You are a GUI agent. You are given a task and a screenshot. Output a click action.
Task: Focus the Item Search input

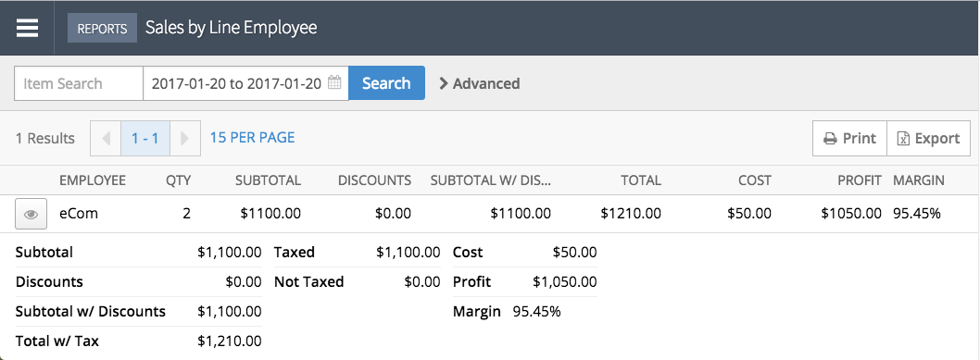tap(79, 83)
